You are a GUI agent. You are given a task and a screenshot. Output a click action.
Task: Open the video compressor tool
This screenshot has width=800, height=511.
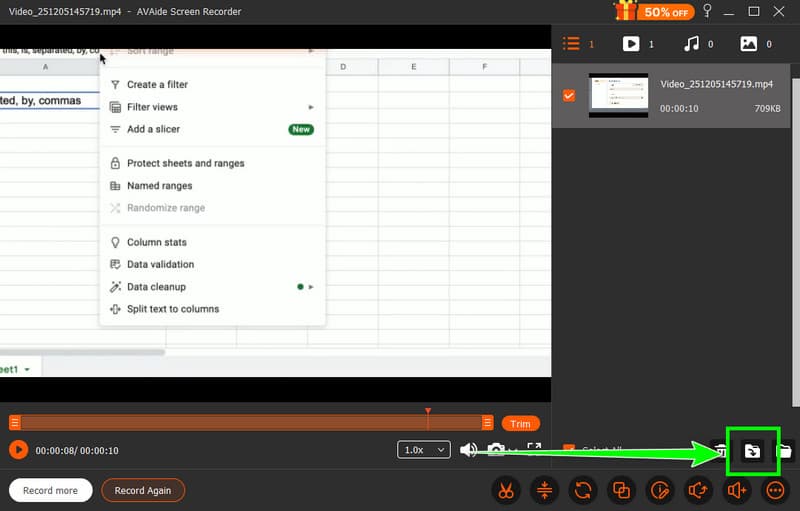tap(545, 490)
